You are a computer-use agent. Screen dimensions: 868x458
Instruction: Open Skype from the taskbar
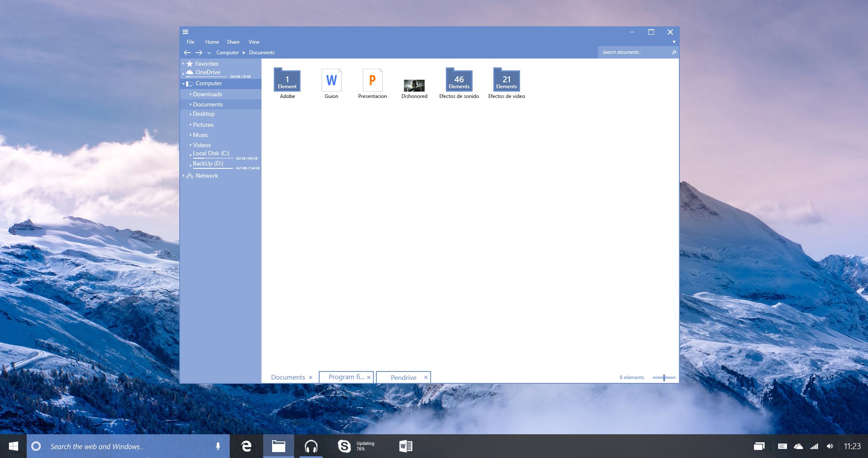344,446
